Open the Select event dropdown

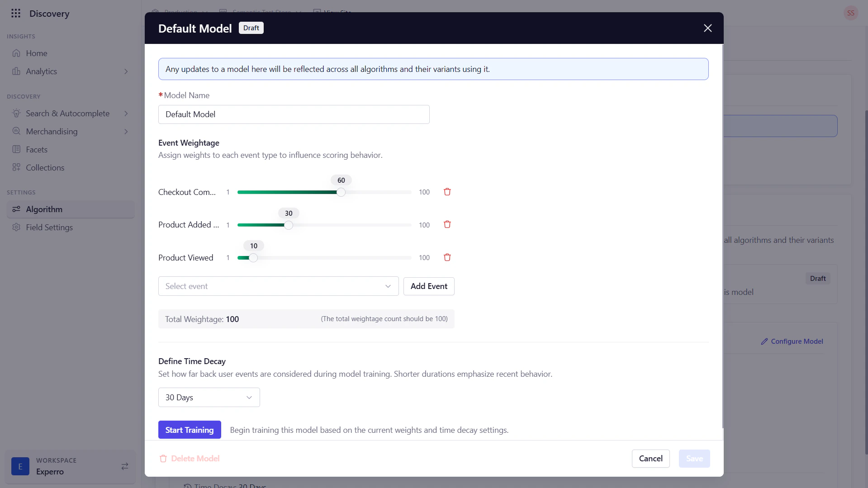pyautogui.click(x=278, y=286)
